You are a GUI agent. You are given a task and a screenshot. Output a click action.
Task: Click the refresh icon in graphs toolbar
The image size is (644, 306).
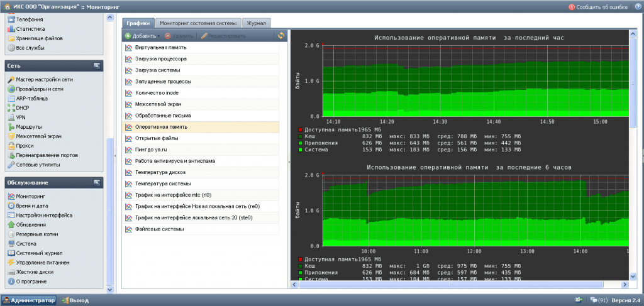click(281, 36)
